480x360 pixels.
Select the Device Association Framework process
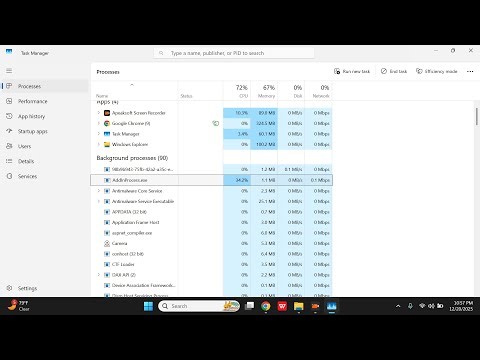(211, 285)
